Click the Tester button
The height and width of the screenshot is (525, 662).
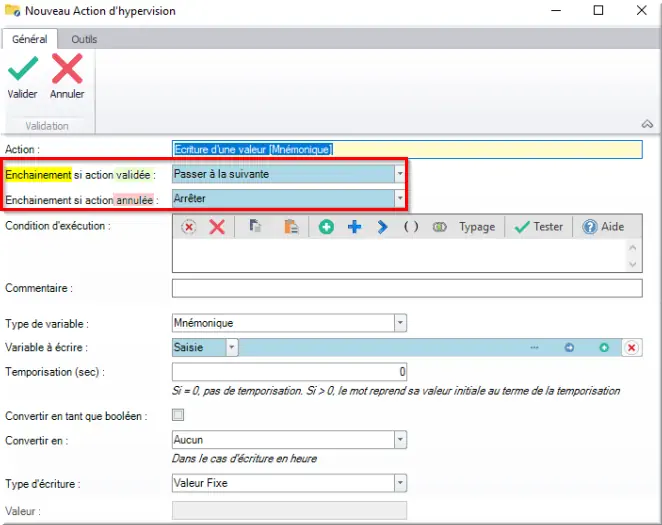pyautogui.click(x=539, y=227)
